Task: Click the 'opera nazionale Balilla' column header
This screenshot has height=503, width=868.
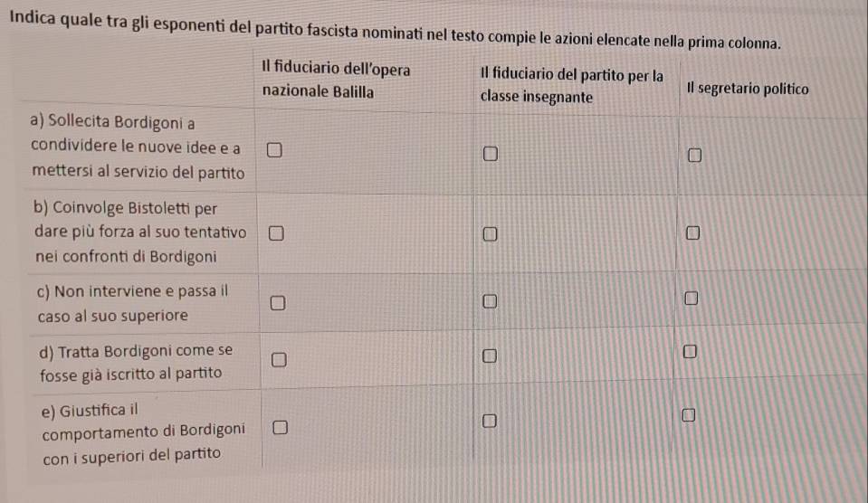Action: tap(336, 81)
